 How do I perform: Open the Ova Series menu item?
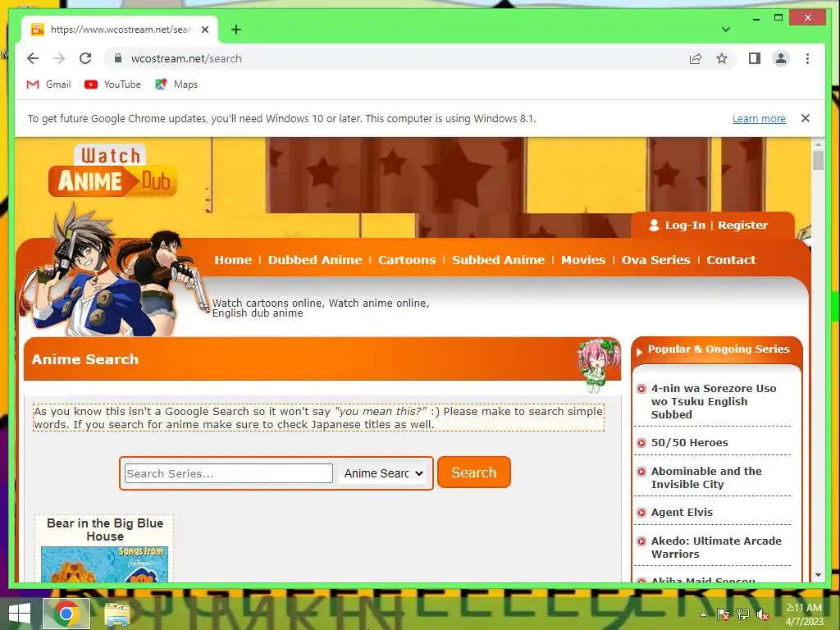pyautogui.click(x=655, y=260)
